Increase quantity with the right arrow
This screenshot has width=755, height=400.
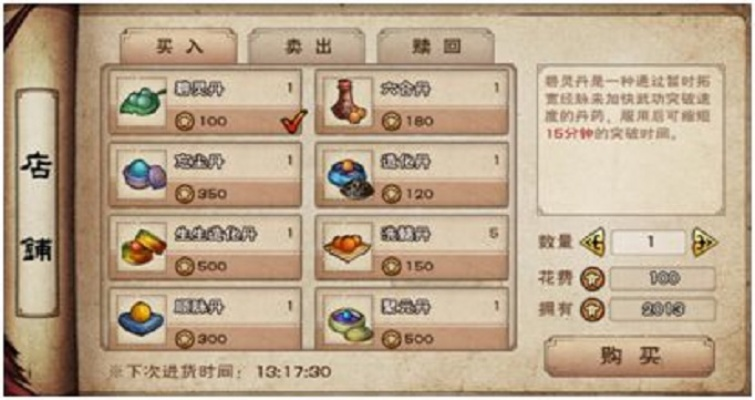tap(704, 242)
